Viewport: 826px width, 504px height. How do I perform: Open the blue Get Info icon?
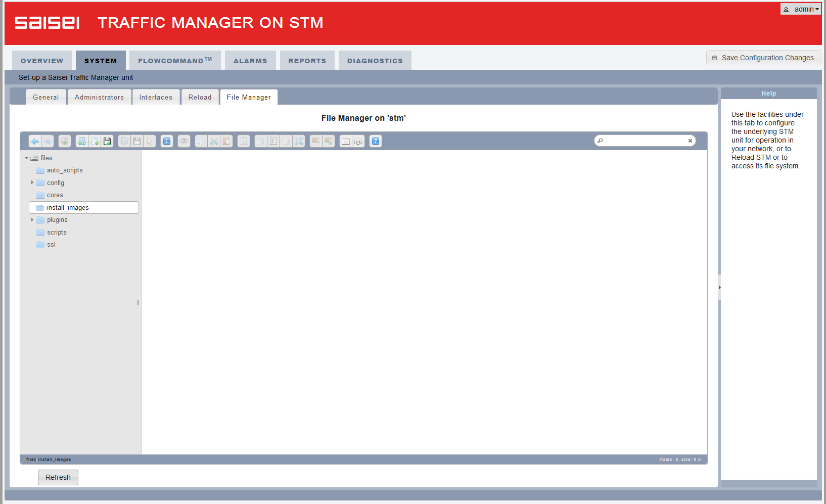tap(167, 141)
